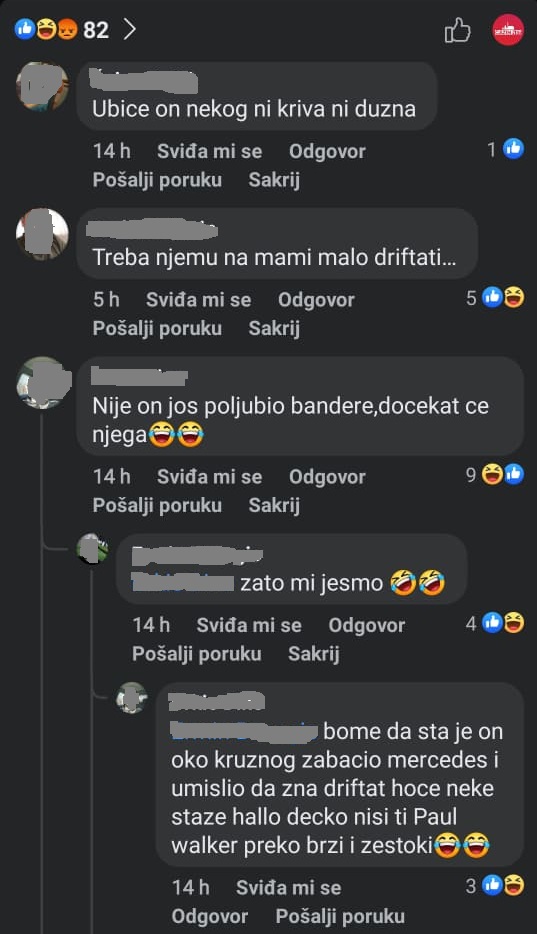This screenshot has width=537, height=934.
Task: Tap the thumbs-up like icon at top
Action: 457,30
